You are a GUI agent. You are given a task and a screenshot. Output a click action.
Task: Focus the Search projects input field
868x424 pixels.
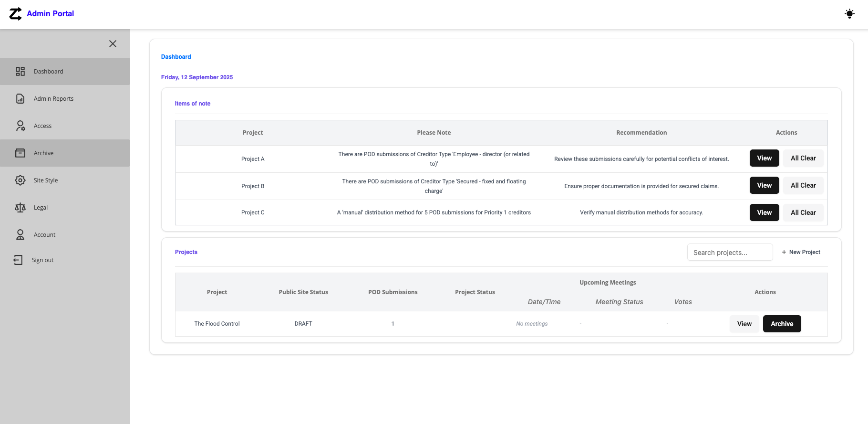point(730,253)
